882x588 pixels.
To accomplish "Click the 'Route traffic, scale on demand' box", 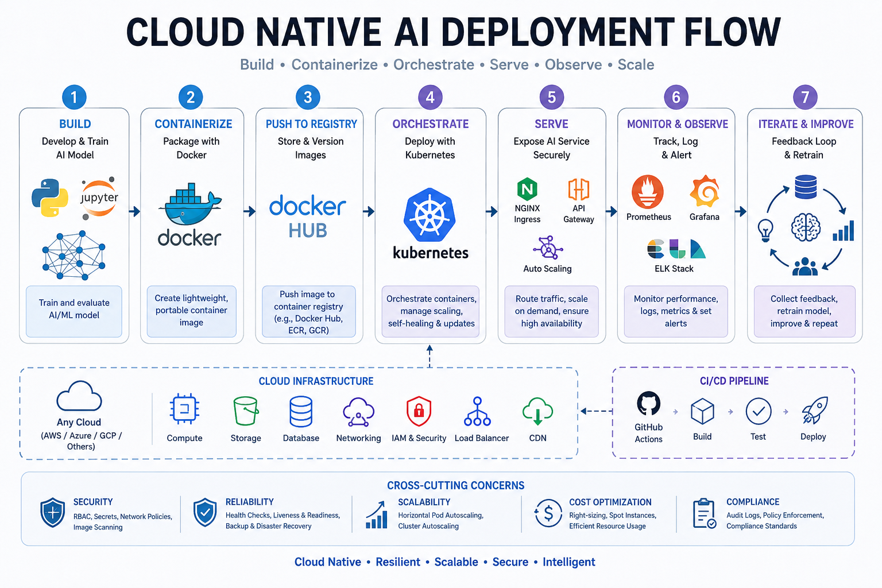I will tap(552, 311).
